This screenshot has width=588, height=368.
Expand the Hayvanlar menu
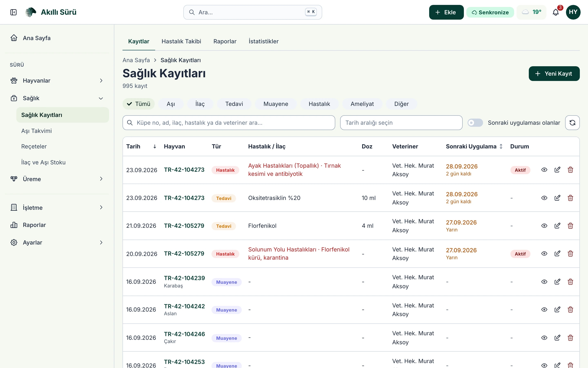point(57,81)
